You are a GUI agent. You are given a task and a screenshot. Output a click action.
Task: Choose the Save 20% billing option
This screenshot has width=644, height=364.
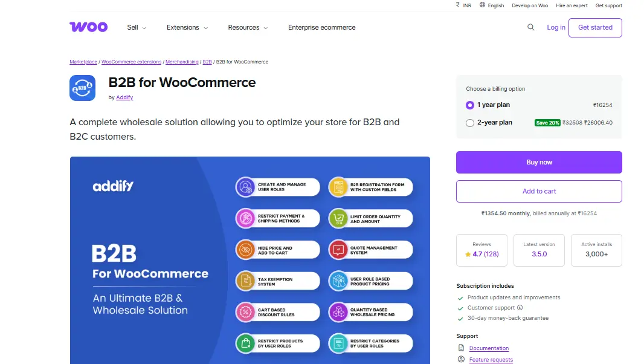click(547, 123)
